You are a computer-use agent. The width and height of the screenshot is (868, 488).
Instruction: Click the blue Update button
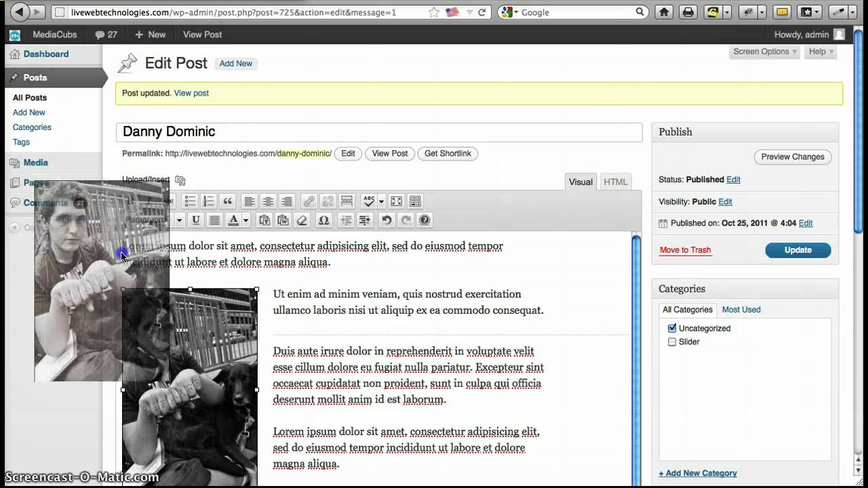[798, 250]
